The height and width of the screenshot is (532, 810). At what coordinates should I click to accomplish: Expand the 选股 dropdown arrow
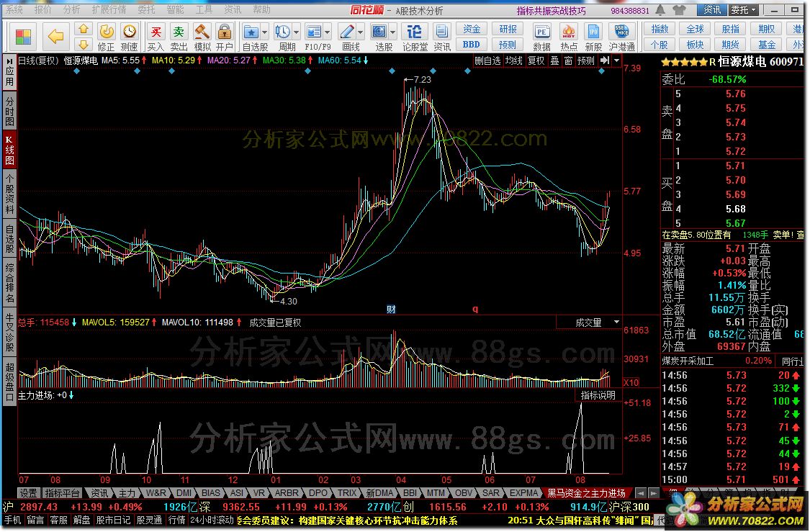tap(392, 32)
